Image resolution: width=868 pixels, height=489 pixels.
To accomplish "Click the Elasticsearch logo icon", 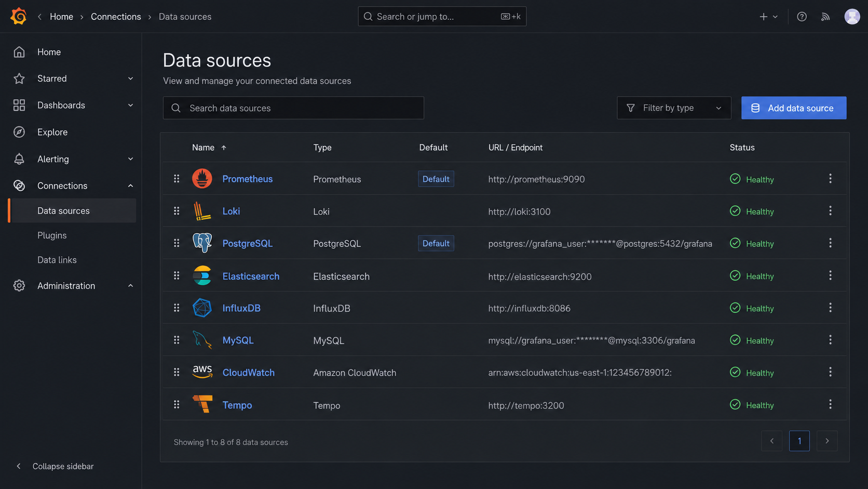I will pos(202,276).
